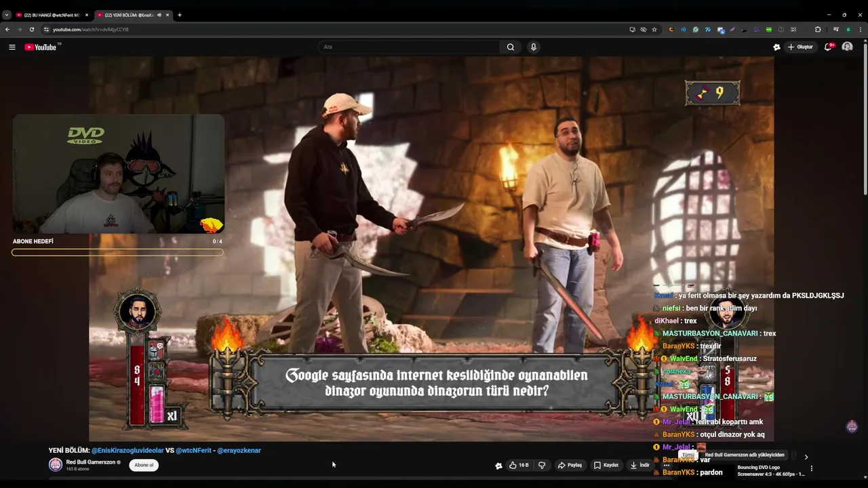The height and width of the screenshot is (488, 868).
Task: Open a new browser tab
Action: [x=180, y=15]
